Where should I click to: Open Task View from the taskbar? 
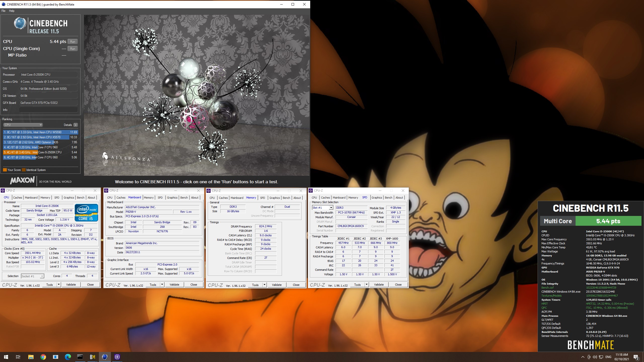[x=18, y=357]
